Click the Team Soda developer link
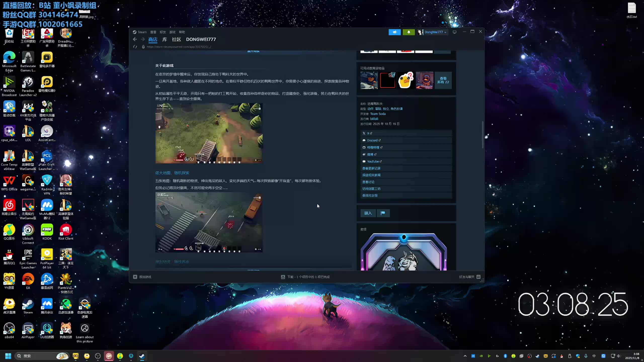The image size is (644, 362). click(x=378, y=114)
